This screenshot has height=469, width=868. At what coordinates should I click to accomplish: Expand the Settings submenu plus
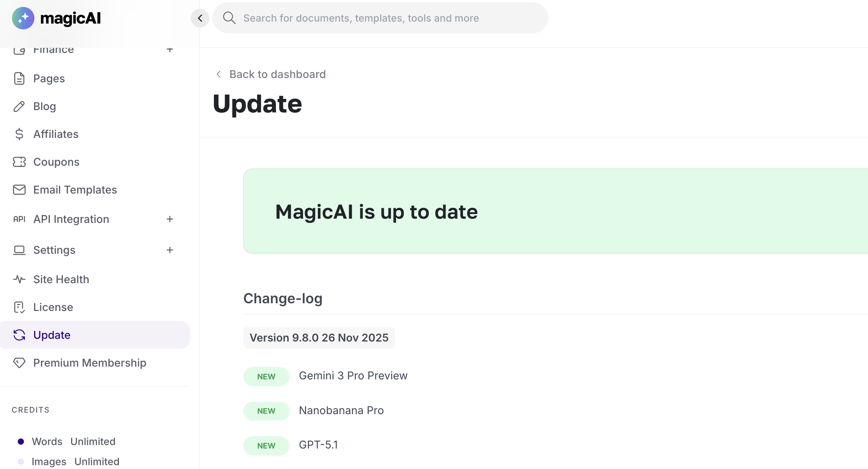click(x=170, y=250)
